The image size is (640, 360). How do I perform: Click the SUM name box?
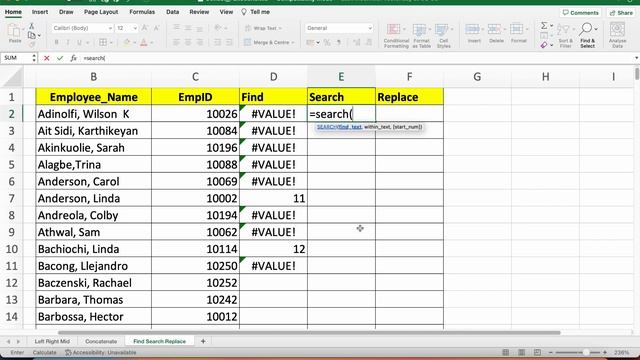[x=16, y=58]
